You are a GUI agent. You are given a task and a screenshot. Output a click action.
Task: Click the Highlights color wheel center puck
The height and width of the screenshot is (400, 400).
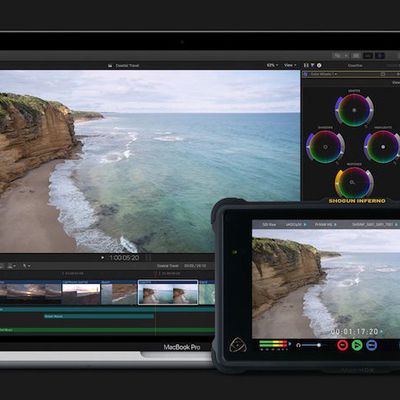click(383, 147)
